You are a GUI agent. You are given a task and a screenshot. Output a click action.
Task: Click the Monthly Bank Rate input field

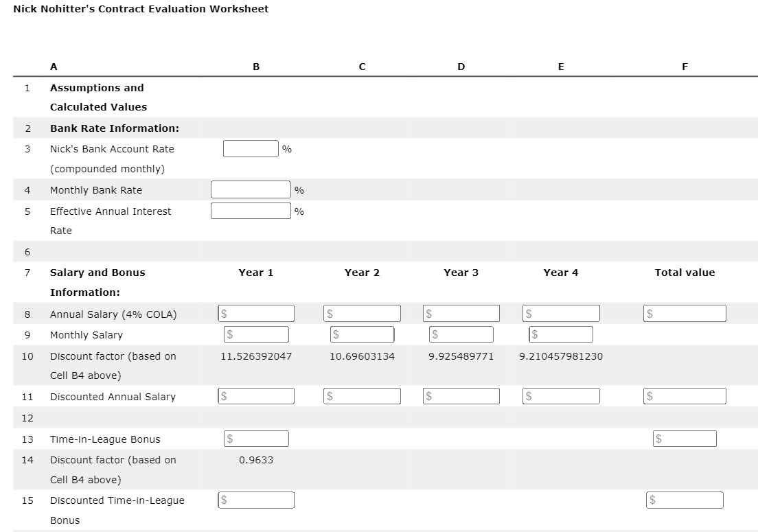click(250, 188)
